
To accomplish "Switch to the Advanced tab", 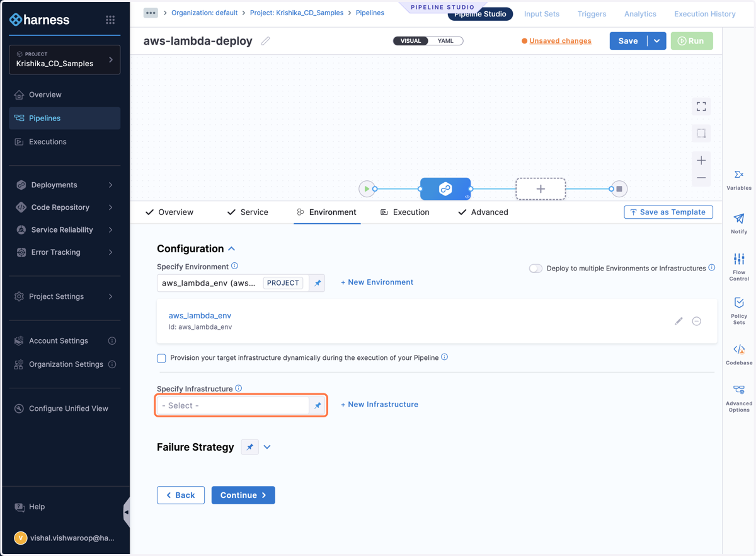I will point(483,212).
